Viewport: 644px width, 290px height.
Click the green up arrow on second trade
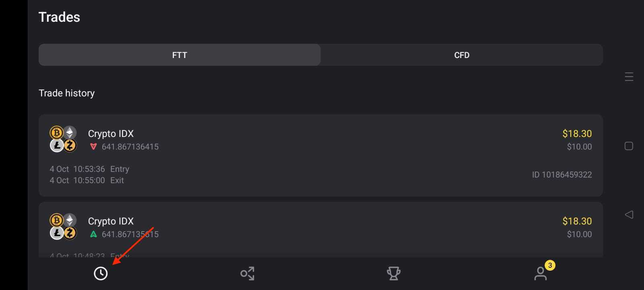pos(93,234)
